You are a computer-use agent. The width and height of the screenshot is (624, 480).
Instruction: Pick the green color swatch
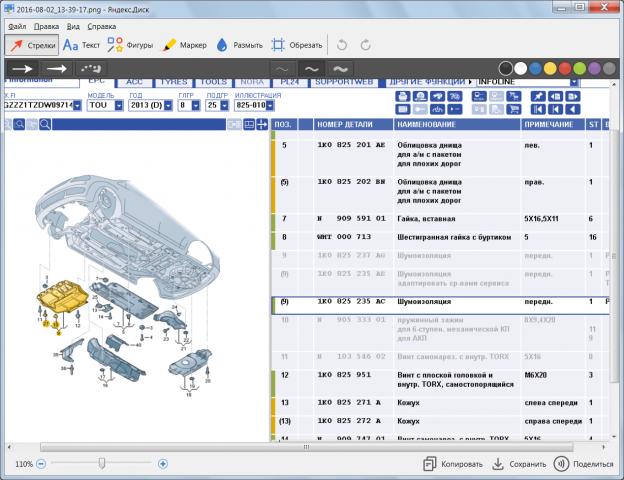579,68
